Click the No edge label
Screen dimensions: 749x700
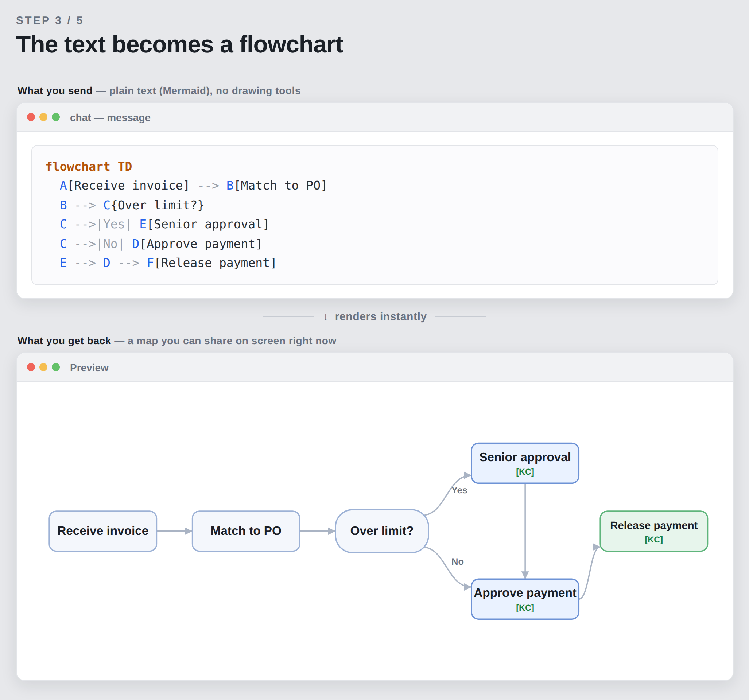pos(457,562)
